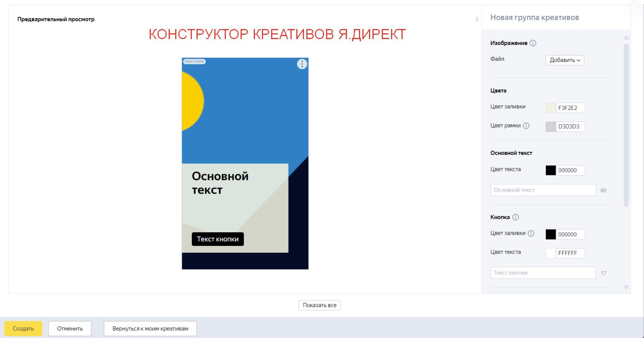The width and height of the screenshot is (644, 338).
Task: Click the Основной текст heading in preview
Action: (x=220, y=183)
